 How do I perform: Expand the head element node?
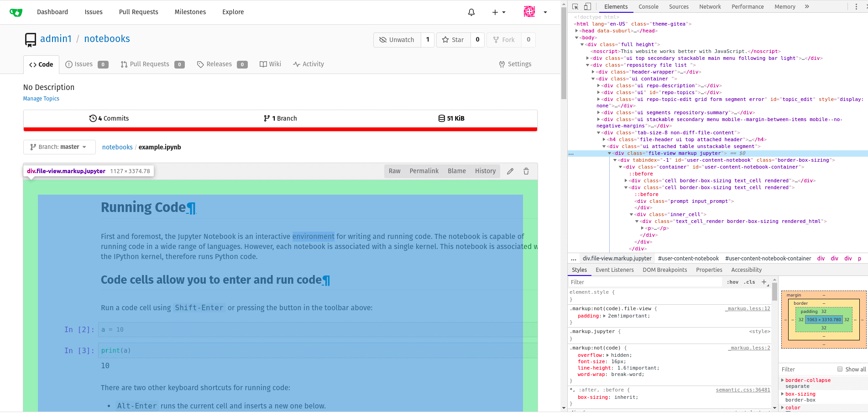point(577,31)
